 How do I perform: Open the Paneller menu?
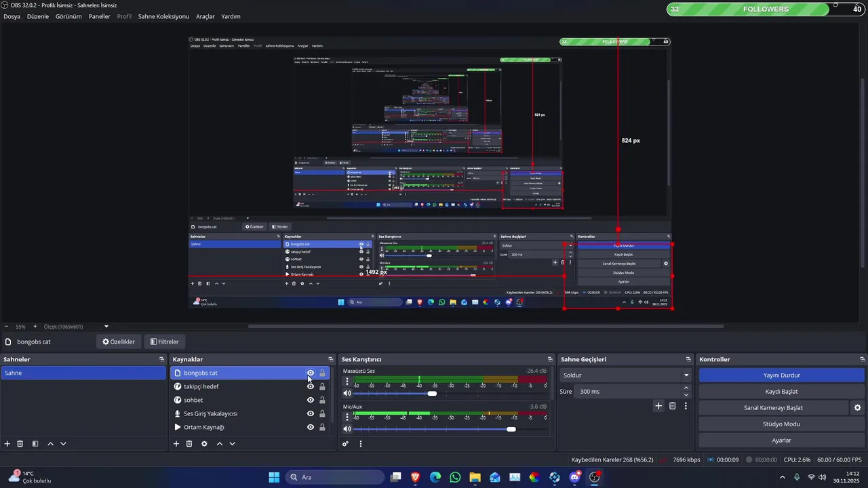(x=99, y=16)
